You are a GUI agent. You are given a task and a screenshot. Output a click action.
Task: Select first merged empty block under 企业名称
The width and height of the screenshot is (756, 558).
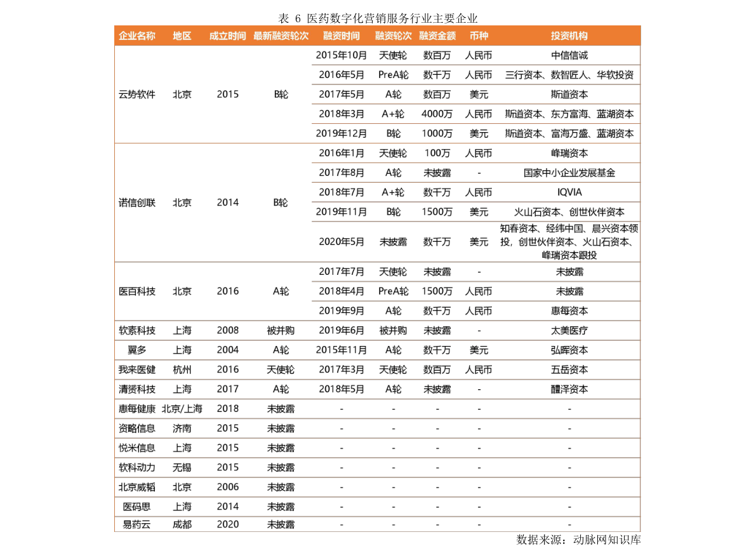pos(213,95)
